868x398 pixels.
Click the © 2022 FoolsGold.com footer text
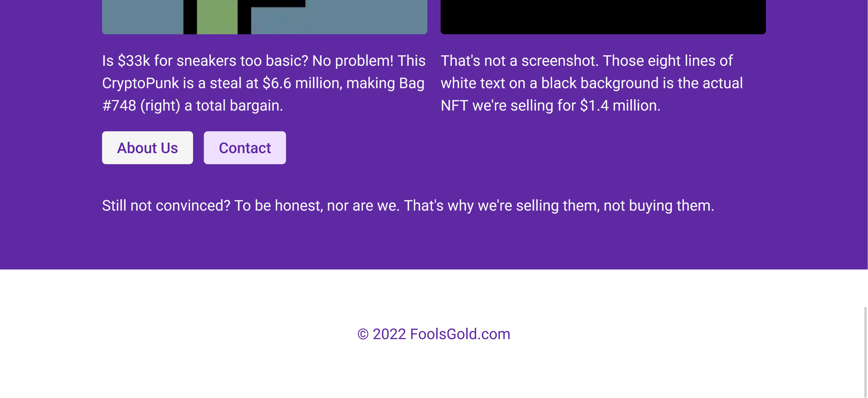(434, 334)
